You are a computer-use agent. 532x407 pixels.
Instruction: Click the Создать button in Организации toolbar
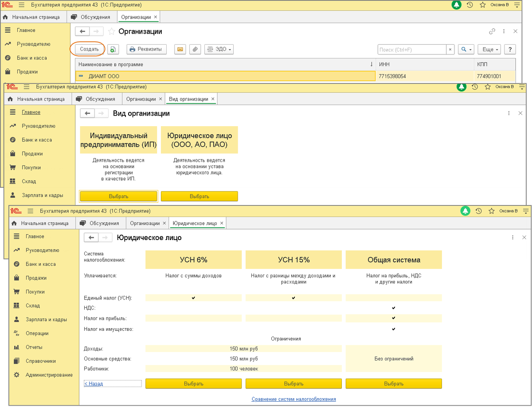tap(89, 49)
